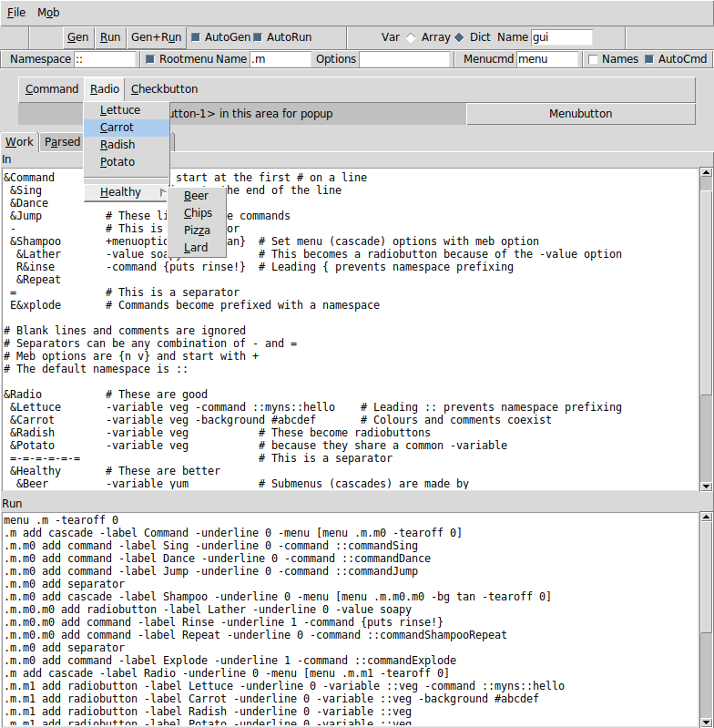Switch to the Work tab
The width and height of the screenshot is (714, 728).
point(19,141)
